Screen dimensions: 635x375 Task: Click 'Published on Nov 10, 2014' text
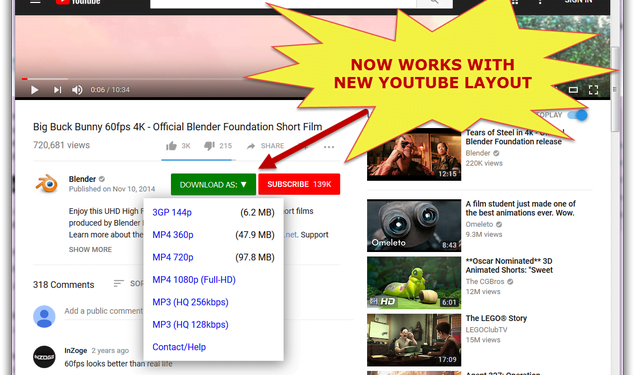(112, 189)
